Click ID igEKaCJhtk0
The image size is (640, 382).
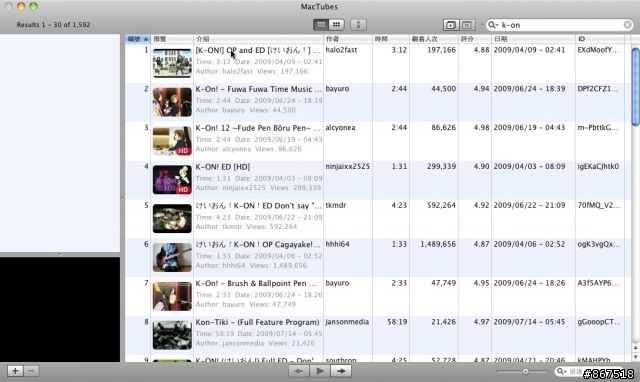598,167
